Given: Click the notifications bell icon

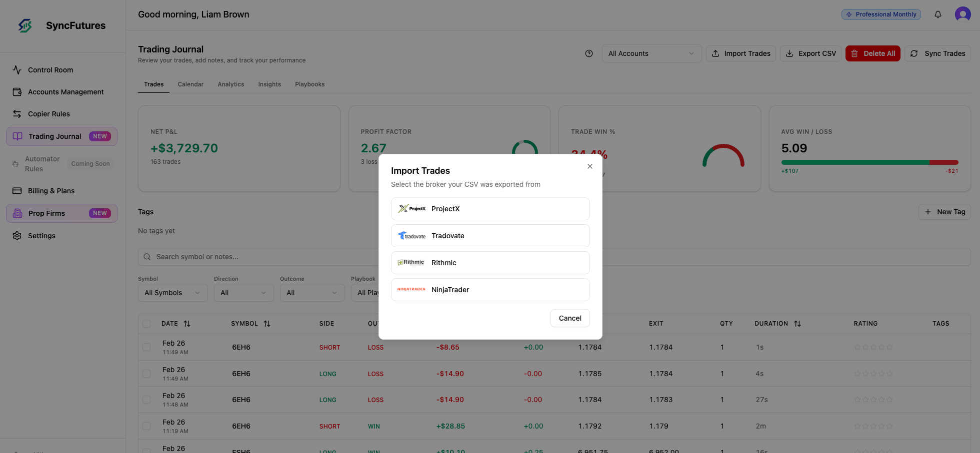Looking at the screenshot, I should pyautogui.click(x=938, y=14).
